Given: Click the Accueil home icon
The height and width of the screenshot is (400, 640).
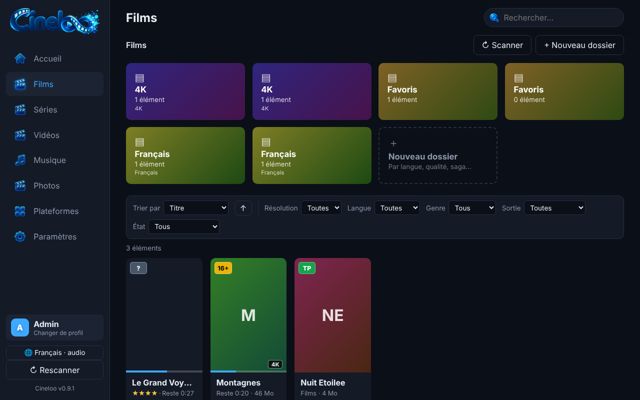Looking at the screenshot, I should (20, 58).
